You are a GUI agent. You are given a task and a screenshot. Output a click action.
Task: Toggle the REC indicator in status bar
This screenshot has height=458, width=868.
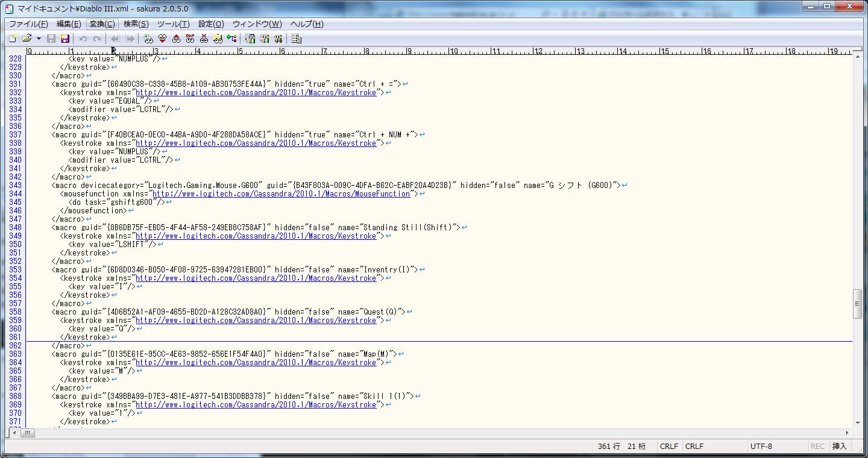click(x=817, y=447)
